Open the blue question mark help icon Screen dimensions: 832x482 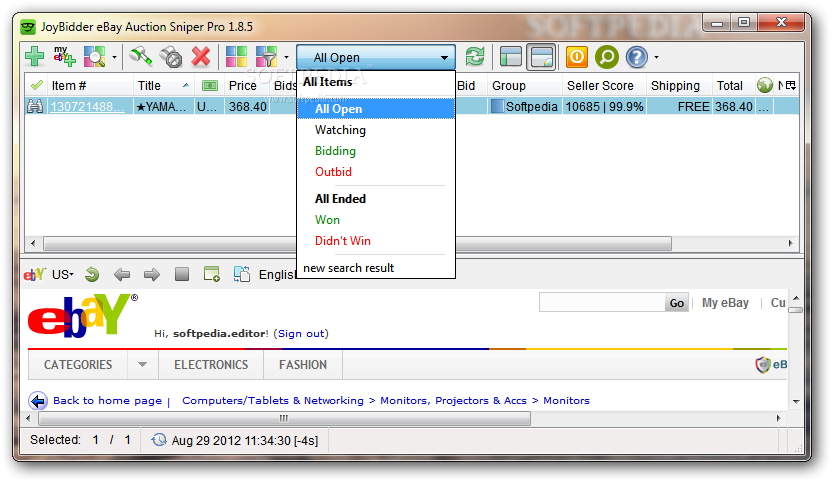pyautogui.click(x=637, y=57)
